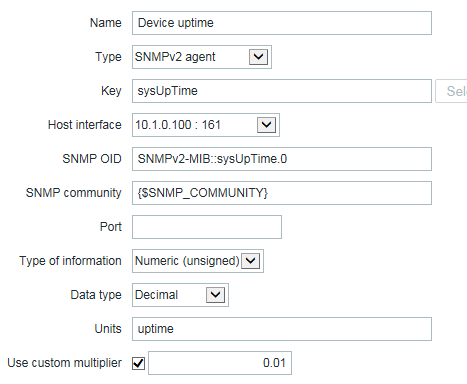Viewport: 467px width, 384px height.
Task: Click the SNMP OID input field
Action: 282,159
